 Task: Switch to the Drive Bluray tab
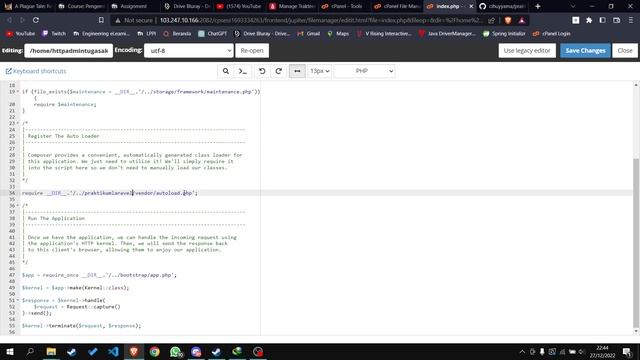[x=187, y=7]
